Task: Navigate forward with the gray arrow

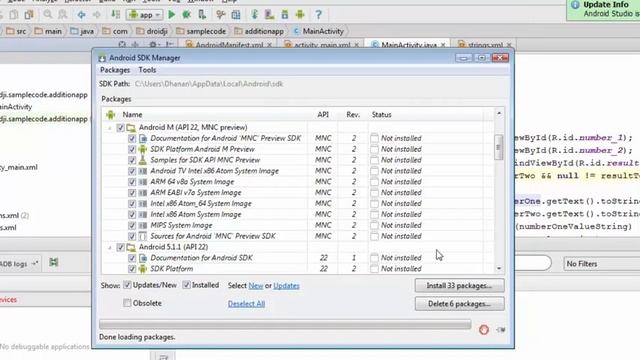Action: pyautogui.click(x=97, y=15)
